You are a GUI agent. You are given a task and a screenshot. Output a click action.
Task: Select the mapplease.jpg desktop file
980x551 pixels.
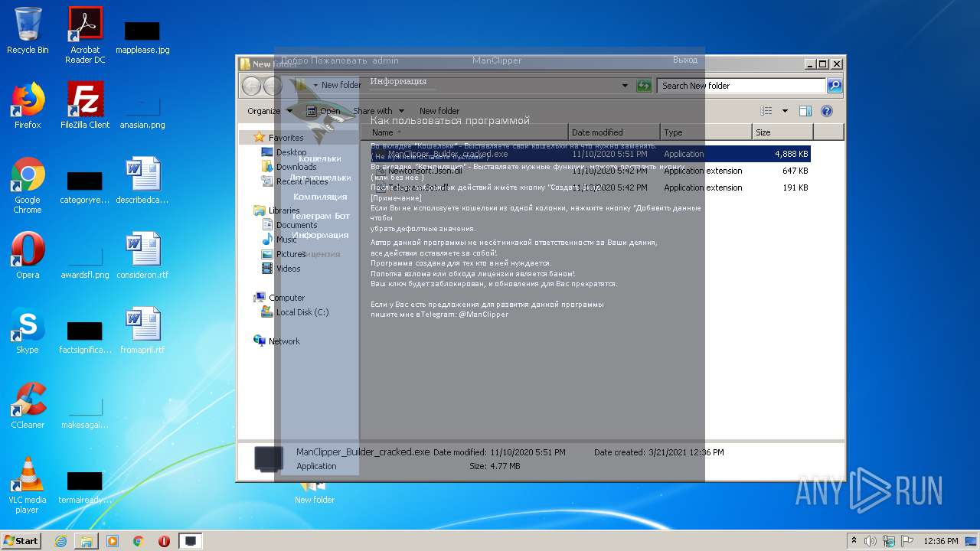coord(142,37)
